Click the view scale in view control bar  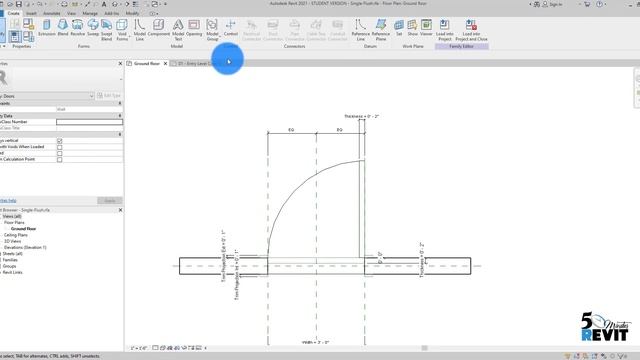(139, 348)
